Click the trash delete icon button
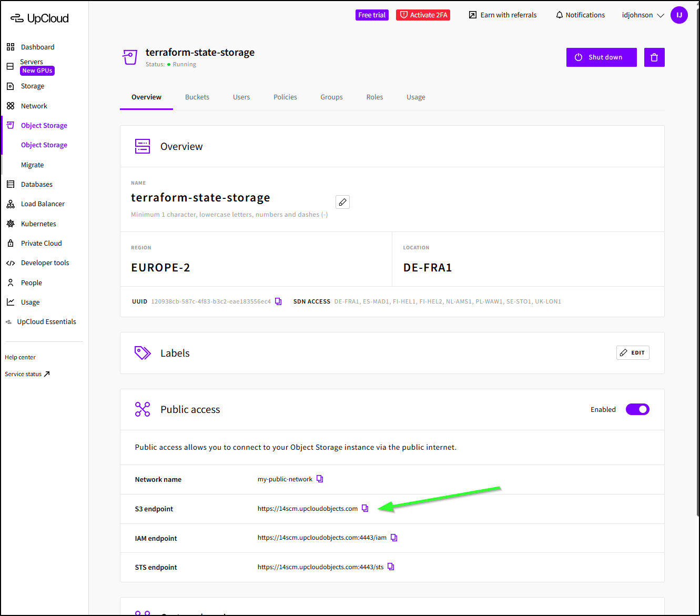 pos(654,57)
